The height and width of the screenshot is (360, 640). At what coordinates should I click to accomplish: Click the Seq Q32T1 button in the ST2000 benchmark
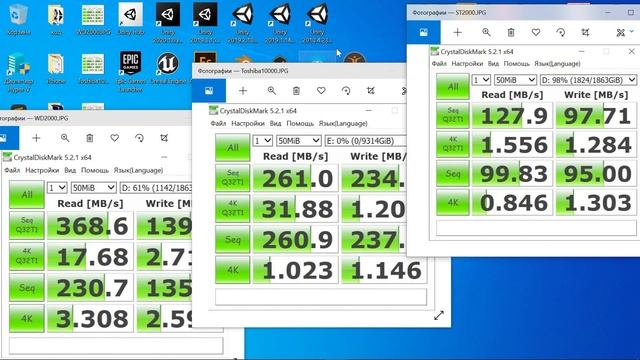point(453,116)
